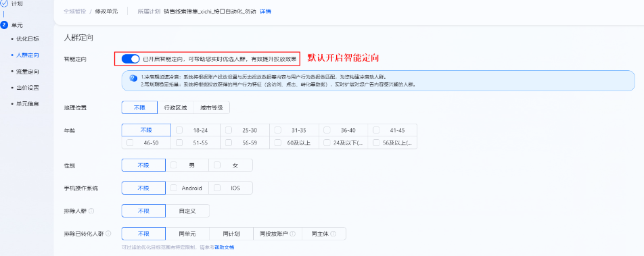Click 修改单元 breadcrumb text

pyautogui.click(x=106, y=11)
